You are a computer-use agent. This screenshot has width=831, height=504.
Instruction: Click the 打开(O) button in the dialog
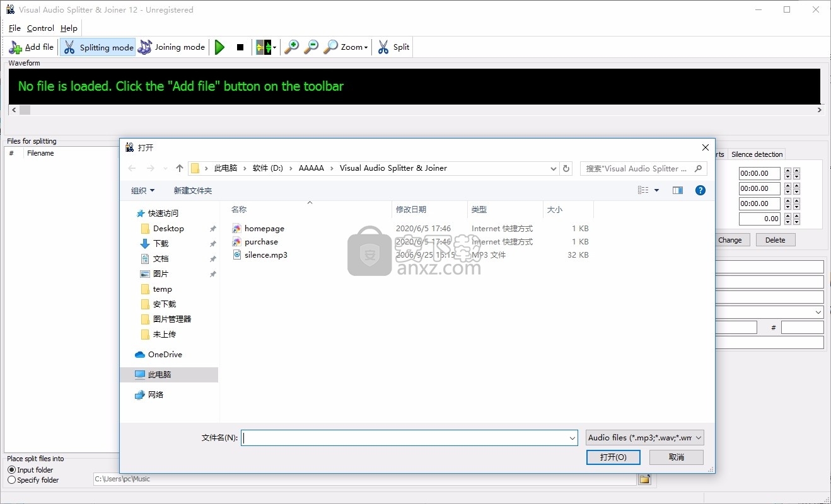[x=613, y=457]
